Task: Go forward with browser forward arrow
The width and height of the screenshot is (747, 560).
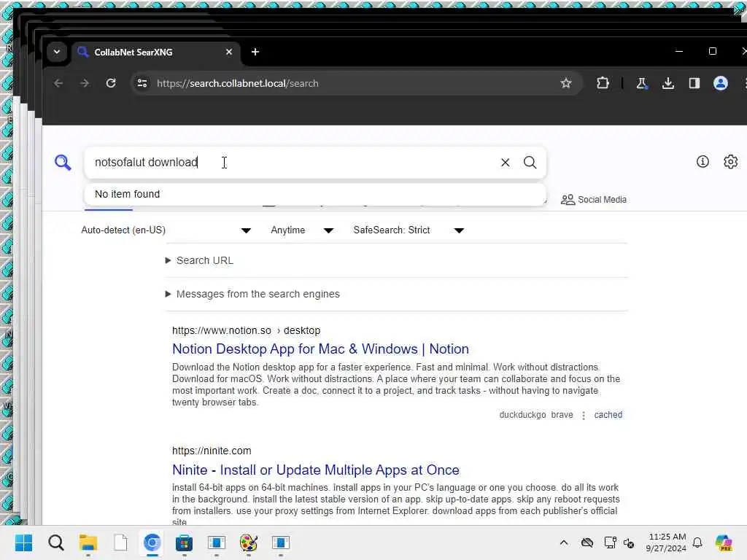Action: click(x=85, y=83)
